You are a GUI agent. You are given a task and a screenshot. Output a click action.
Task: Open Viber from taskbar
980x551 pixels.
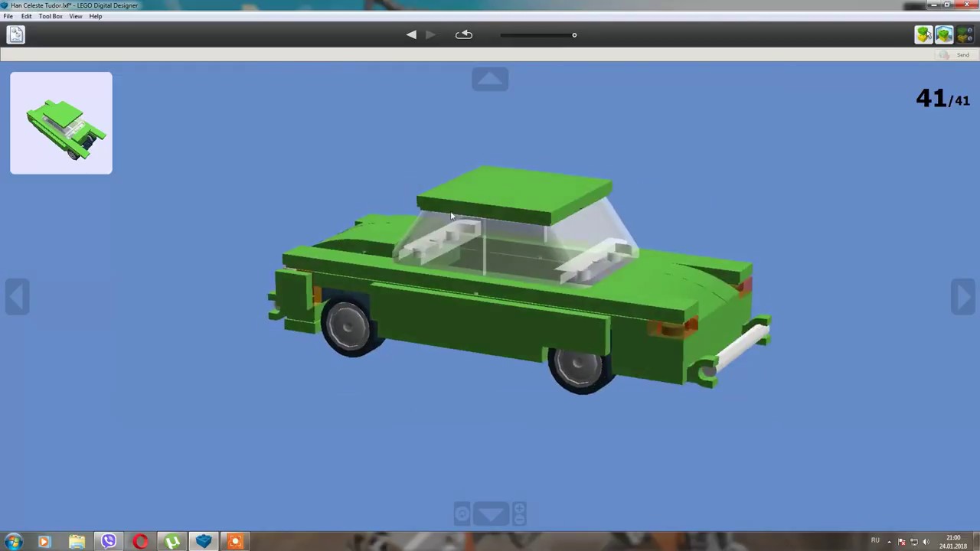pyautogui.click(x=109, y=541)
